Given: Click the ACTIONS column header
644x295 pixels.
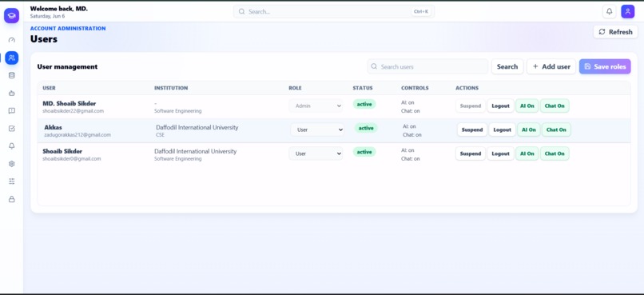Looking at the screenshot, I should click(467, 88).
